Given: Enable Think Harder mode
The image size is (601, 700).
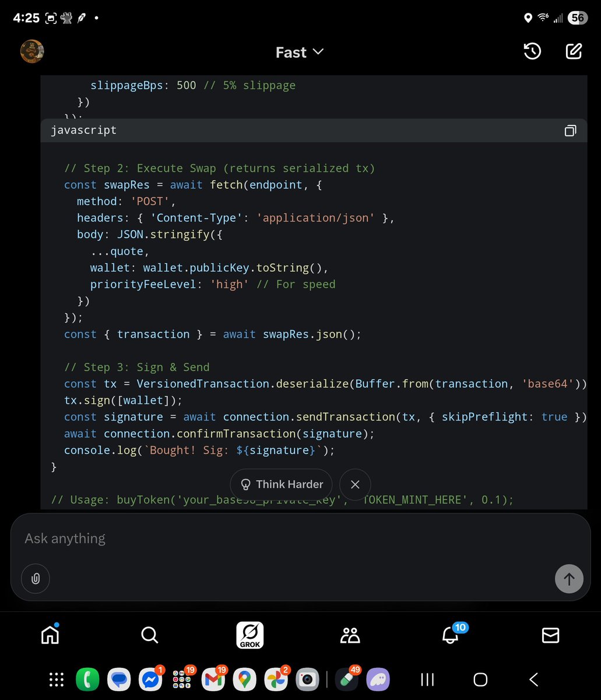Looking at the screenshot, I should 281,484.
